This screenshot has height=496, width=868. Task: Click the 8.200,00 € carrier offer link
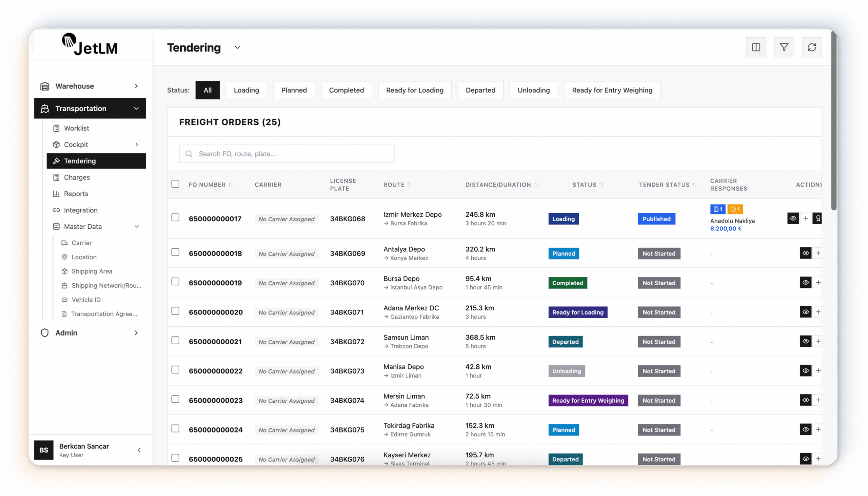[x=725, y=229]
